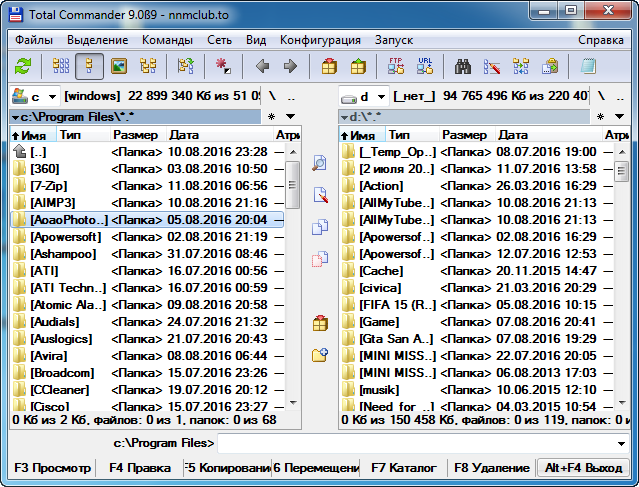639x487 pixels.
Task: Click the view file magnifier icon between panels
Action: coord(320,163)
